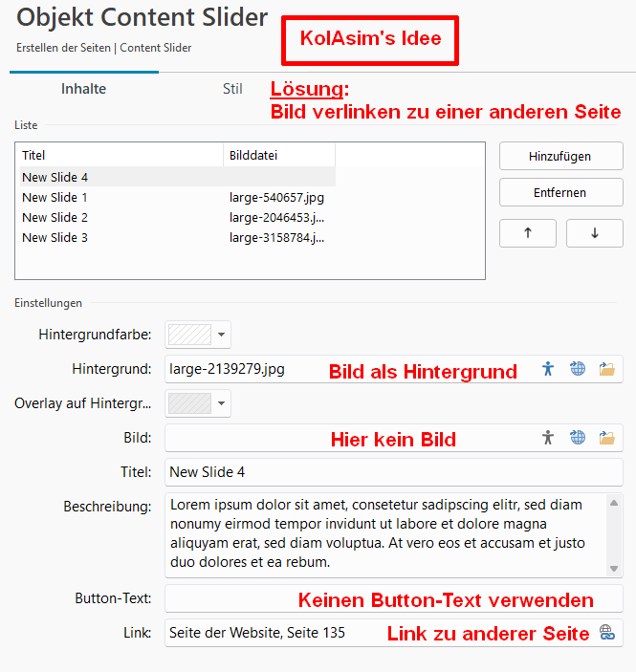Image resolution: width=636 pixels, height=672 pixels.
Task: Click Overlay auf Hintergrund color swatch
Action: pos(189,403)
